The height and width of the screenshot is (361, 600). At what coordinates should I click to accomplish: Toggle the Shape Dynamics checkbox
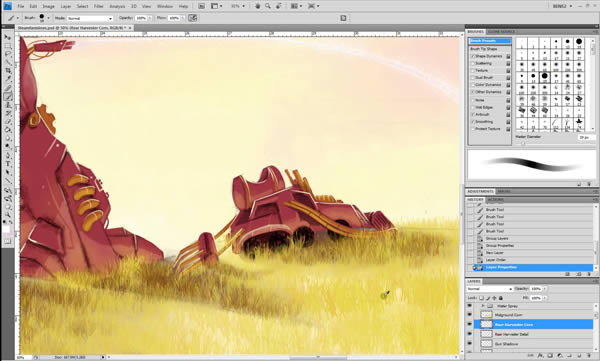[x=473, y=56]
